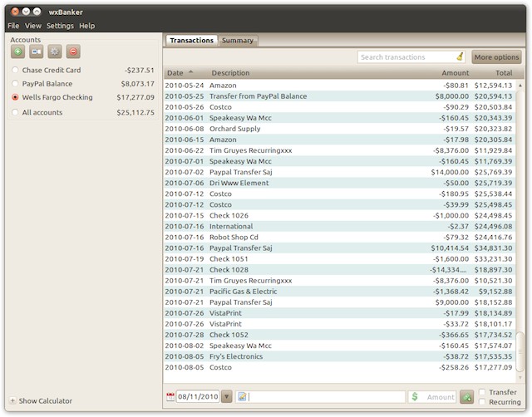
Task: Open the File menu
Action: tap(13, 26)
